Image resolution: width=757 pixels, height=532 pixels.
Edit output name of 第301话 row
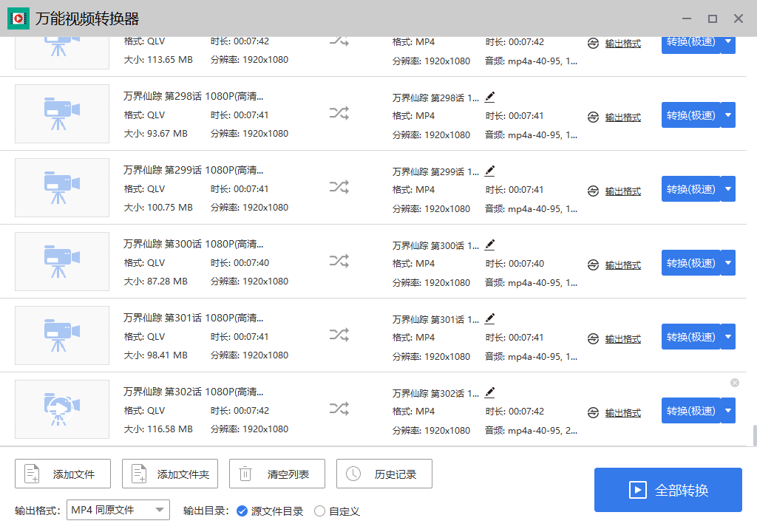coord(489,318)
